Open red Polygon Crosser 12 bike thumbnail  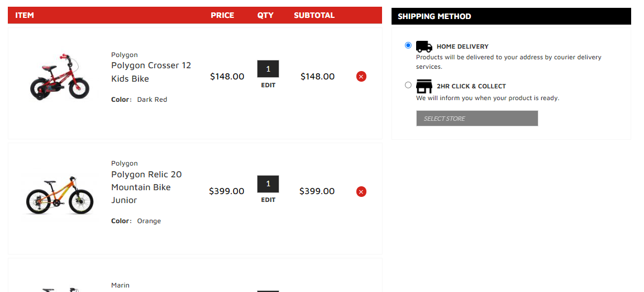(60, 77)
